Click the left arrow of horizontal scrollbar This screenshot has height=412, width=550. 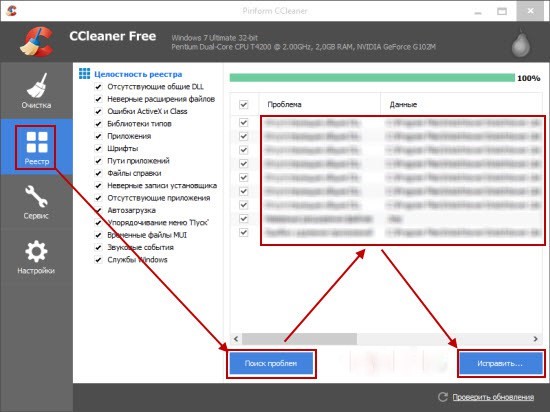coord(236,339)
